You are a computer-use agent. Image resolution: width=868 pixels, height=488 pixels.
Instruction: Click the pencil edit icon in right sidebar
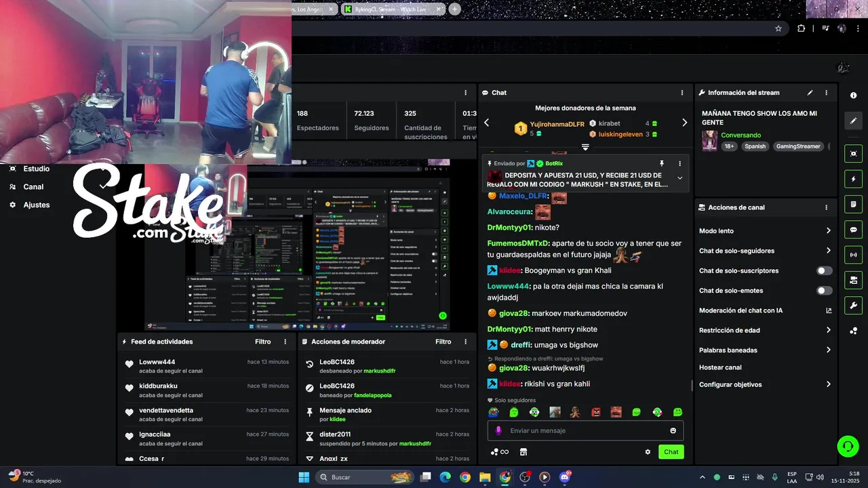(853, 121)
